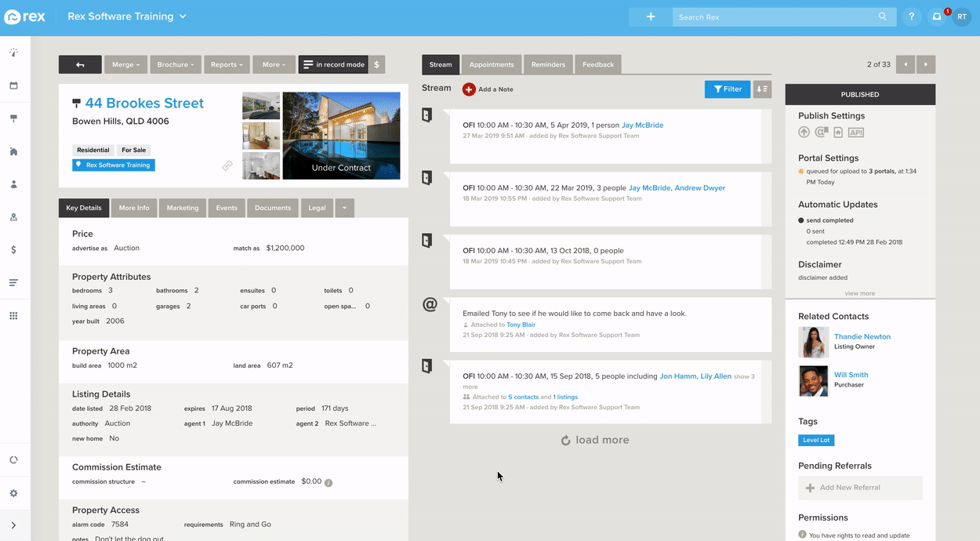
Task: Click the API publish settings icon
Action: 855,132
